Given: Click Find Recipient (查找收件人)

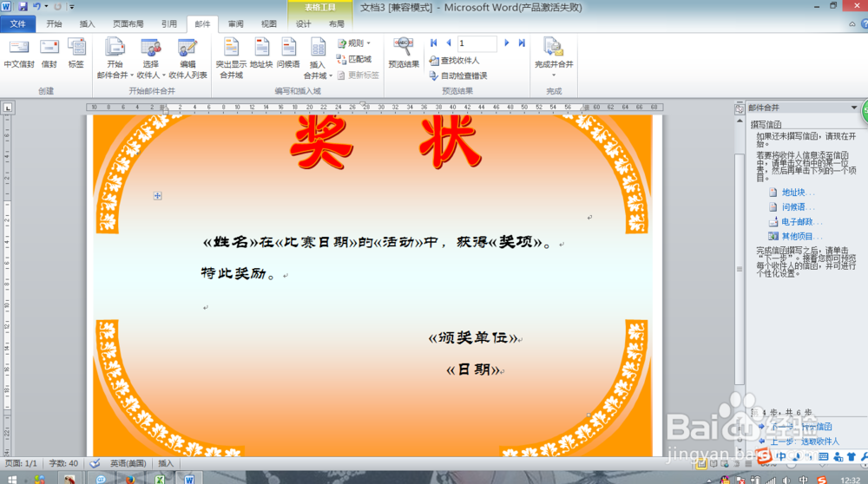Looking at the screenshot, I should 455,61.
